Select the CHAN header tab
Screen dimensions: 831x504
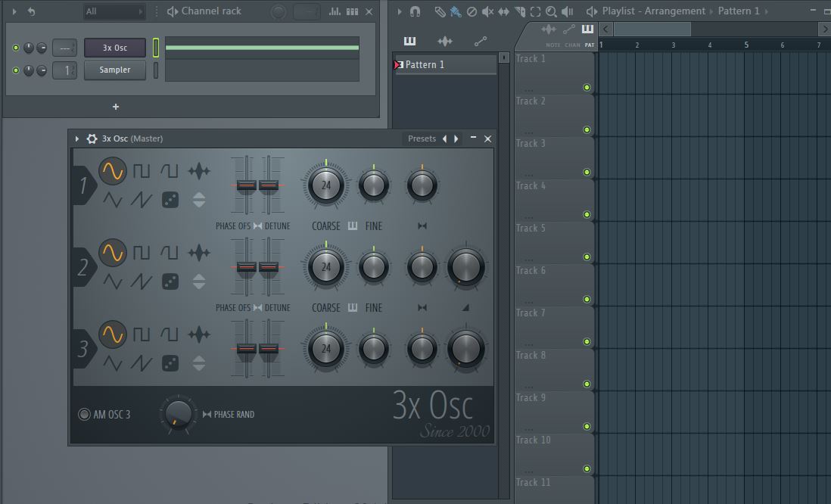(x=572, y=45)
